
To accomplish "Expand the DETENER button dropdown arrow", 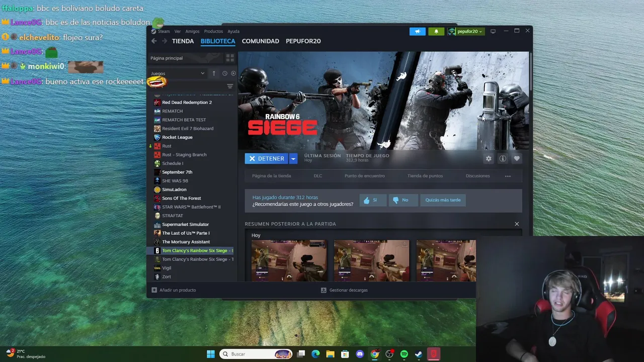I will point(293,158).
